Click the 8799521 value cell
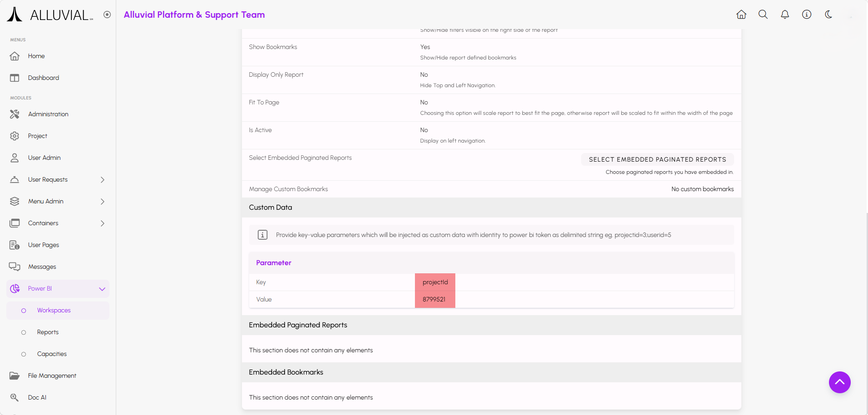Image resolution: width=868 pixels, height=415 pixels. 435,299
